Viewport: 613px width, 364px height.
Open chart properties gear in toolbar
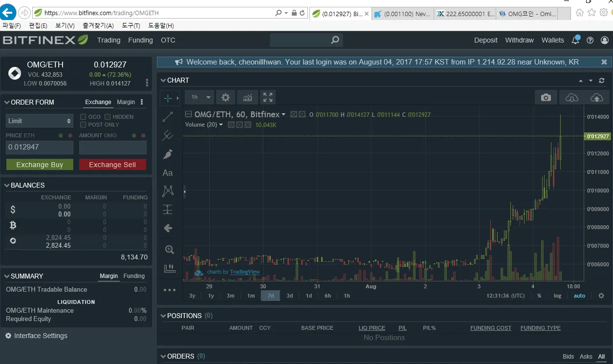pos(225,97)
